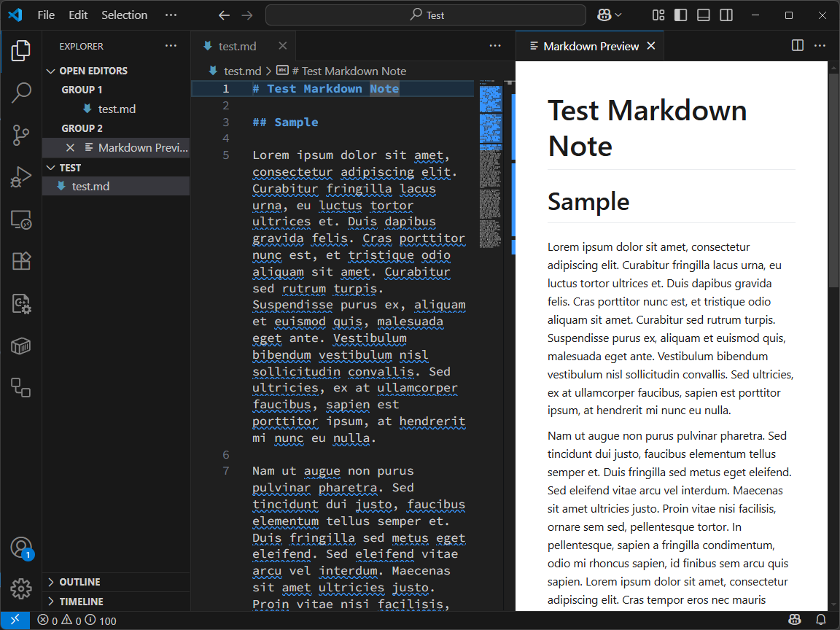Open the Accounts menu with badge
The image size is (840, 630).
21,548
